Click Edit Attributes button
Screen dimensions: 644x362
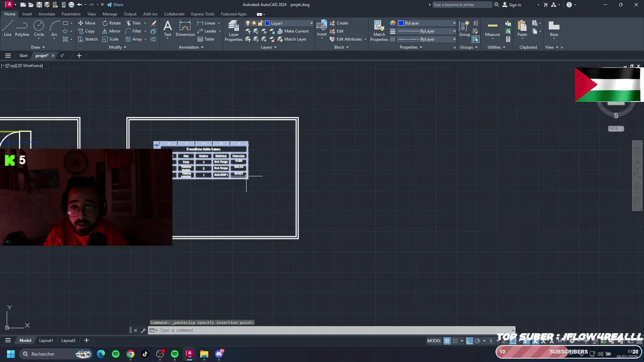pos(346,39)
